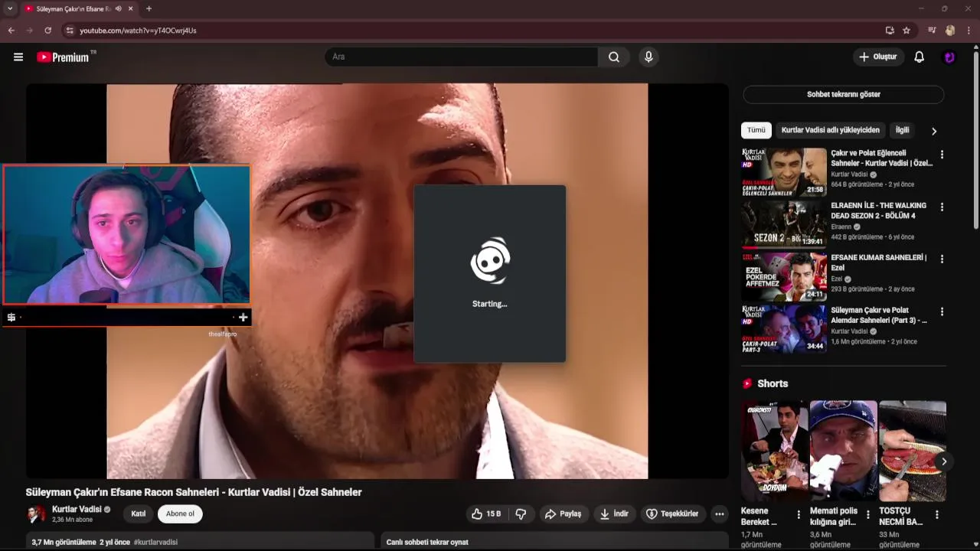
Task: Share the video with Paylaş
Action: click(563, 514)
